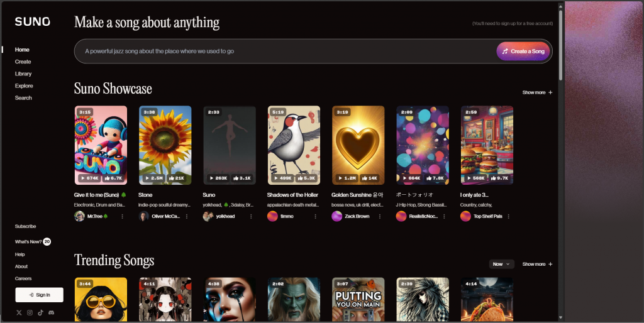
Task: Click yolkhead's avatar
Action: pyautogui.click(x=208, y=216)
